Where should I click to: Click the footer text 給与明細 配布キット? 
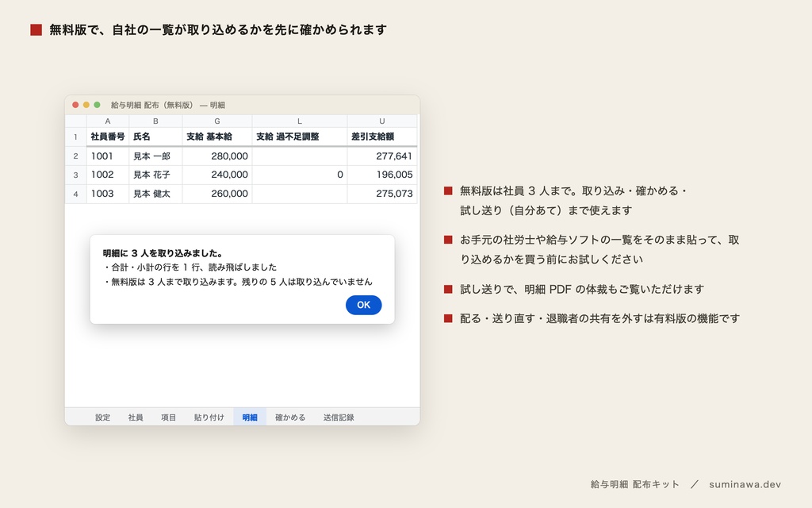634,484
